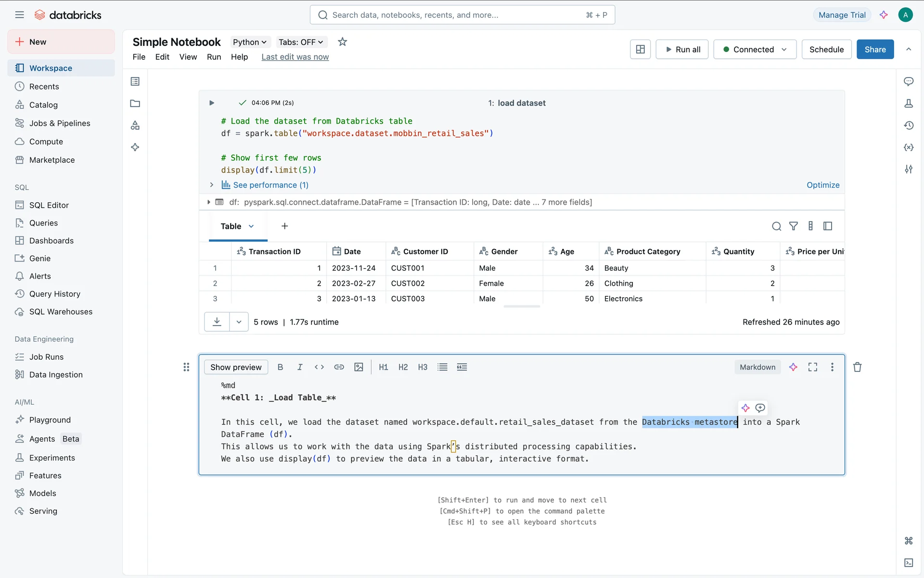This screenshot has width=924, height=578.
Task: Open the Run menu
Action: (x=214, y=57)
